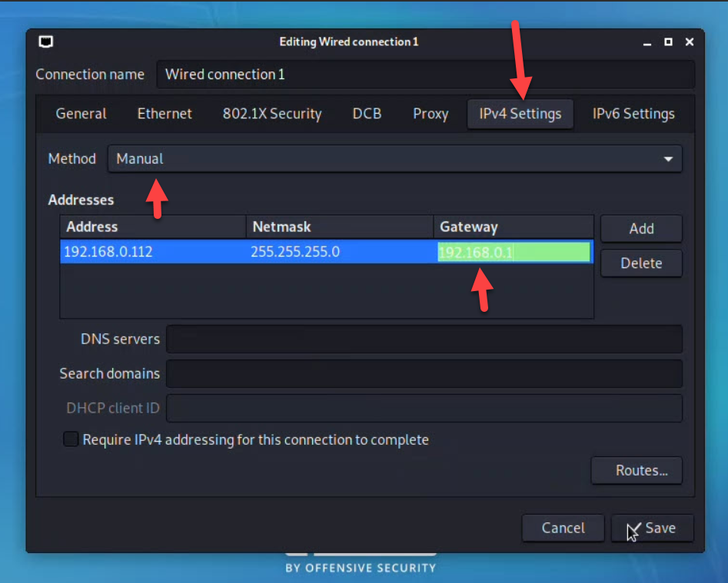Go to the DCB tab
The image size is (728, 583).
367,114
